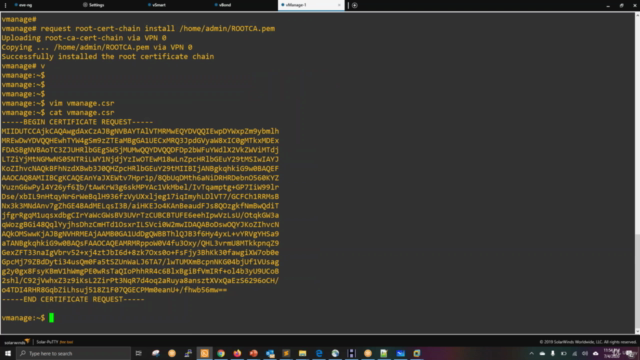Open the globe taskbar icon
Viewport: 640px width, 360px height.
pyautogui.click(x=335, y=353)
